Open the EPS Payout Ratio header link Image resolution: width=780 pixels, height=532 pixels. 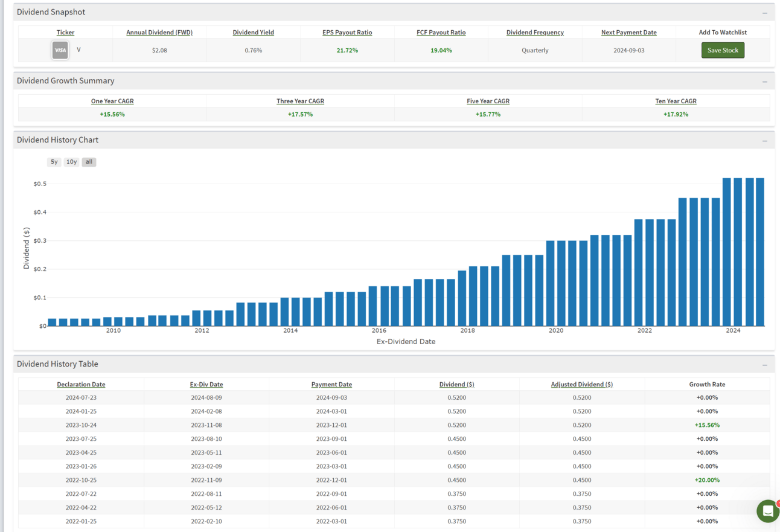point(347,33)
